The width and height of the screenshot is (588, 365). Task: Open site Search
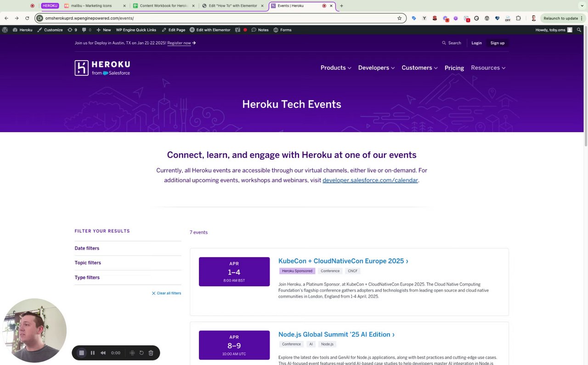pyautogui.click(x=452, y=43)
